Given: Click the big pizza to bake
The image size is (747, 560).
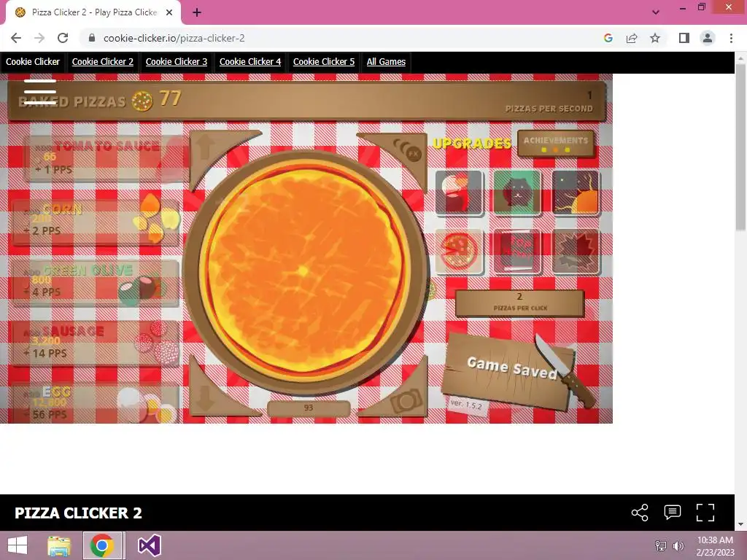Looking at the screenshot, I should click(x=305, y=271).
